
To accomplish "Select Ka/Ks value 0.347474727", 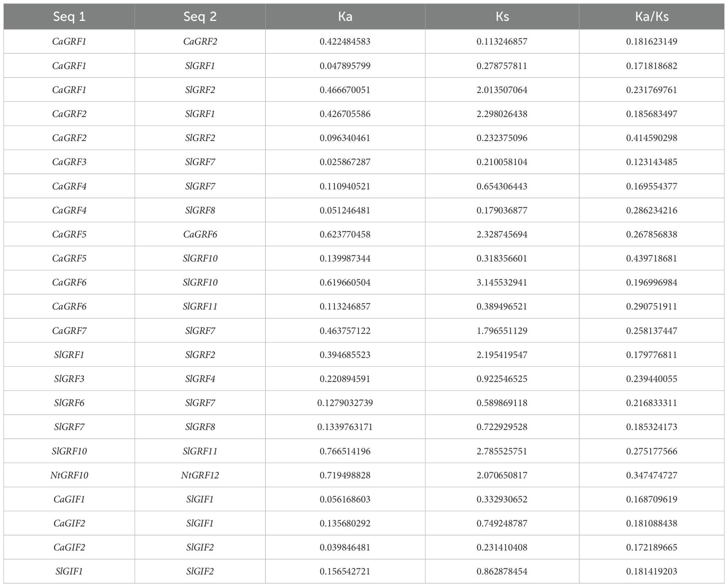I will 652,475.
